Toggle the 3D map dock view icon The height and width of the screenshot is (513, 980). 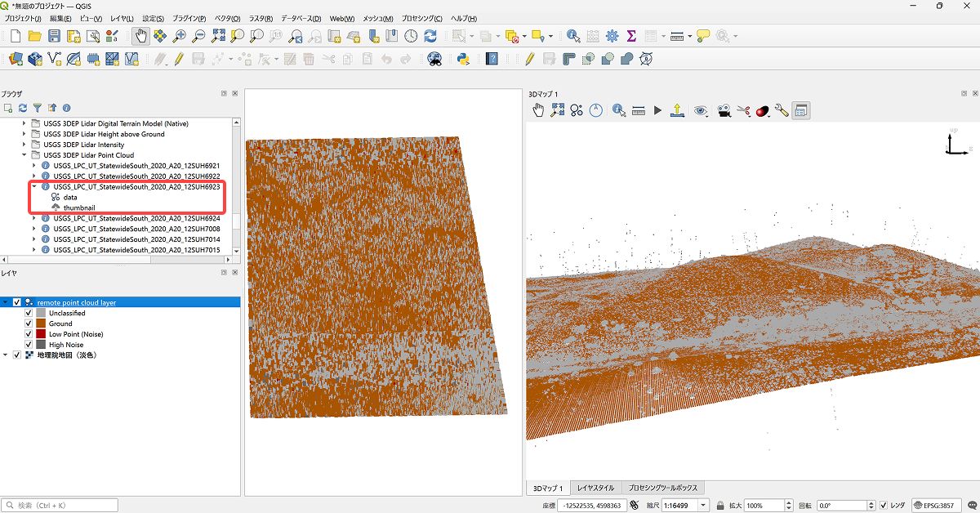(x=801, y=110)
